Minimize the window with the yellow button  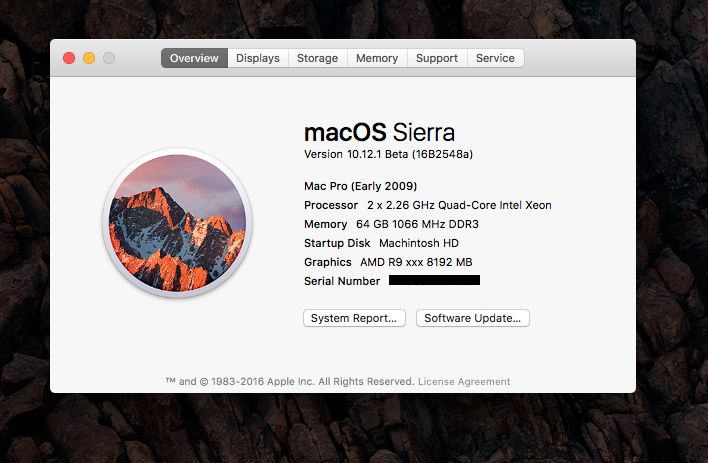point(89,58)
